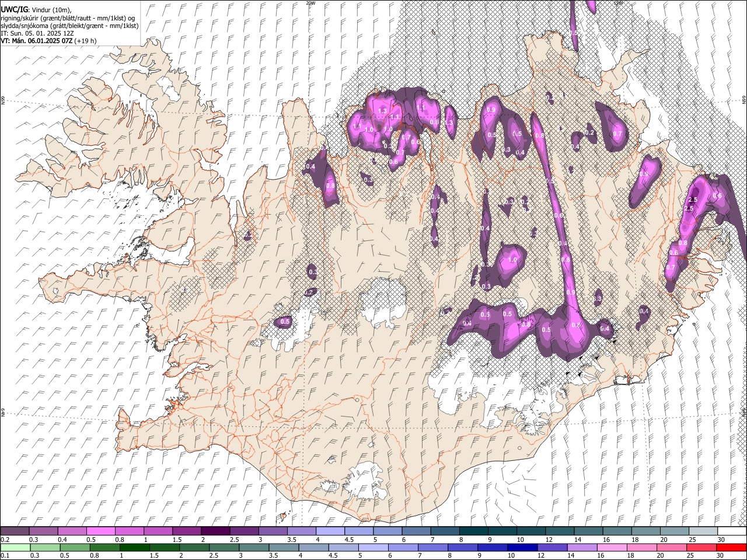Viewport: 747px width, 560px height.
Task: Click the '4.5' label under the upper legend
Action: [349, 540]
